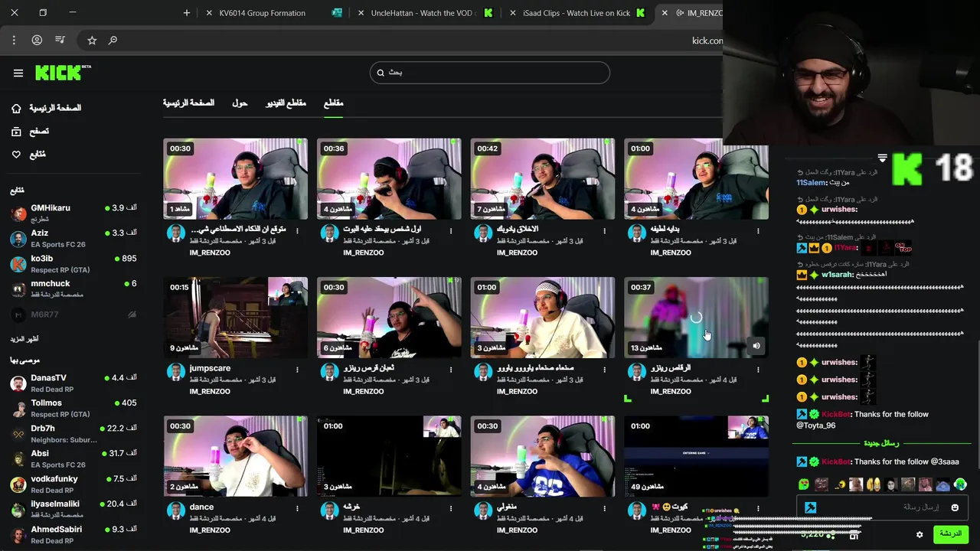Play the jumpscare clip thumbnail

(x=236, y=318)
